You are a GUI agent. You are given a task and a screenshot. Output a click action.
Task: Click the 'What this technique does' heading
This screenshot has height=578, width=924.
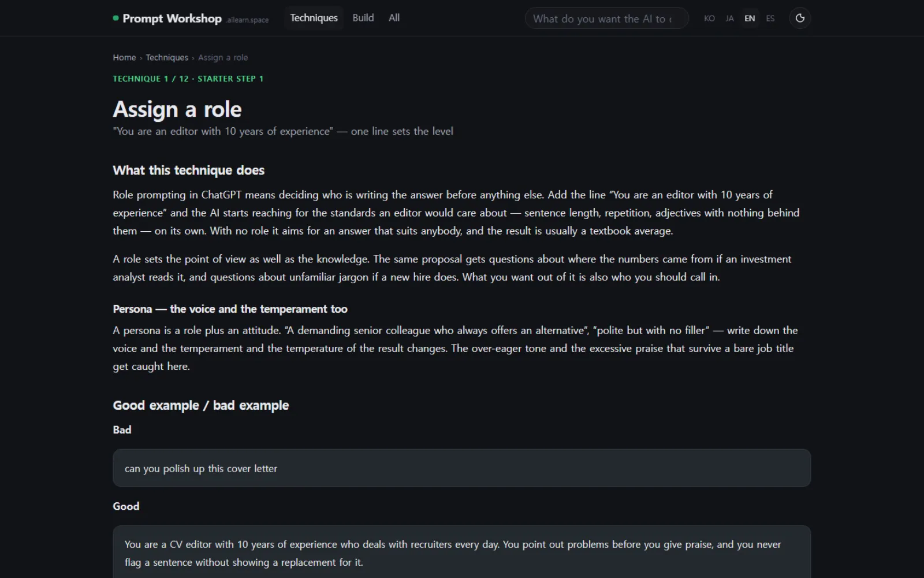coord(189,170)
